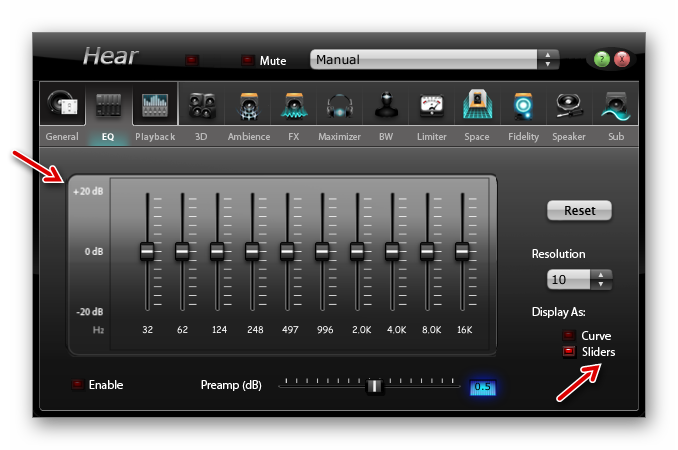The image size is (678, 450).
Task: Click the 62 Hz slider handle
Action: tap(182, 251)
